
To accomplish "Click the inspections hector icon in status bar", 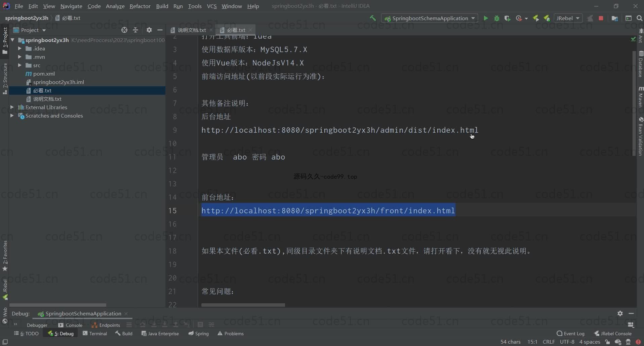I will coord(628,342).
